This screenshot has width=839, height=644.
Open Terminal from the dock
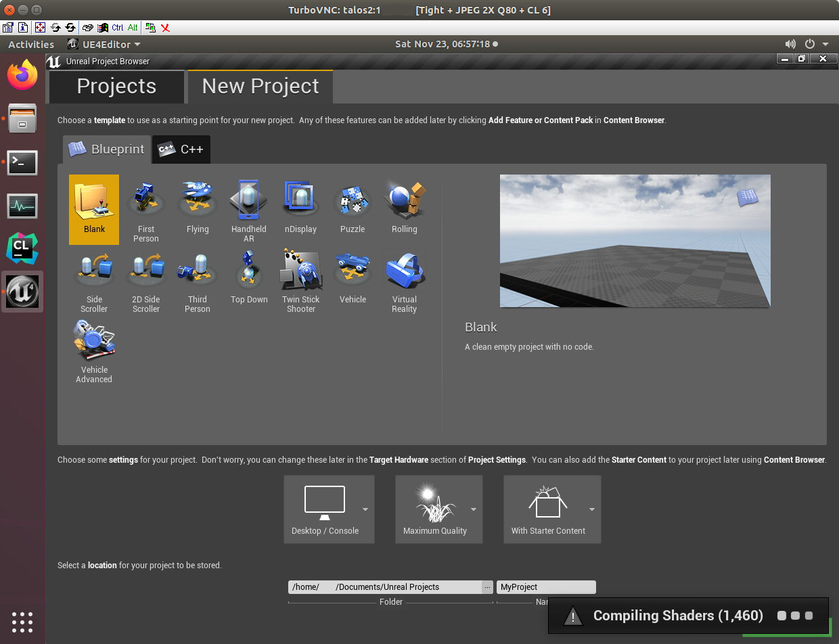pos(22,162)
